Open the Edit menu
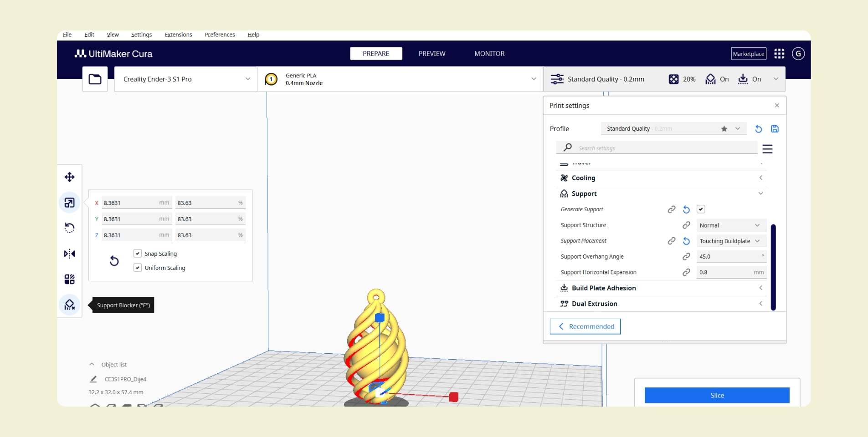The height and width of the screenshot is (437, 868). point(89,35)
